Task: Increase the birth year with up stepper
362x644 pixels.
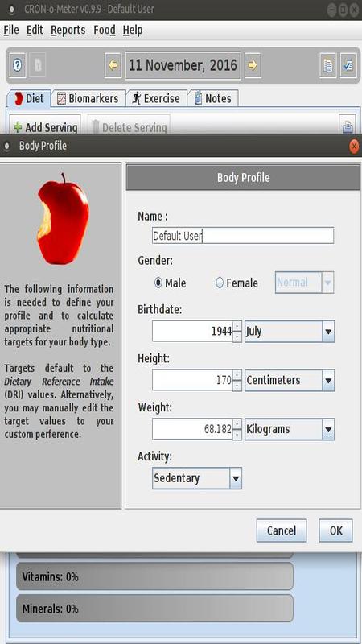Action: pyautogui.click(x=237, y=327)
